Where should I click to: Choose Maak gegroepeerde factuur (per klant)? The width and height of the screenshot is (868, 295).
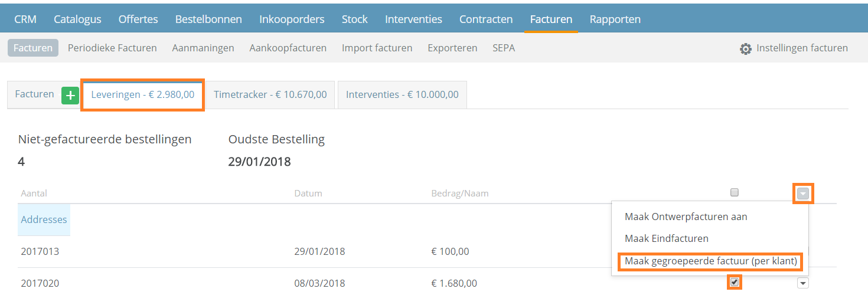click(711, 261)
